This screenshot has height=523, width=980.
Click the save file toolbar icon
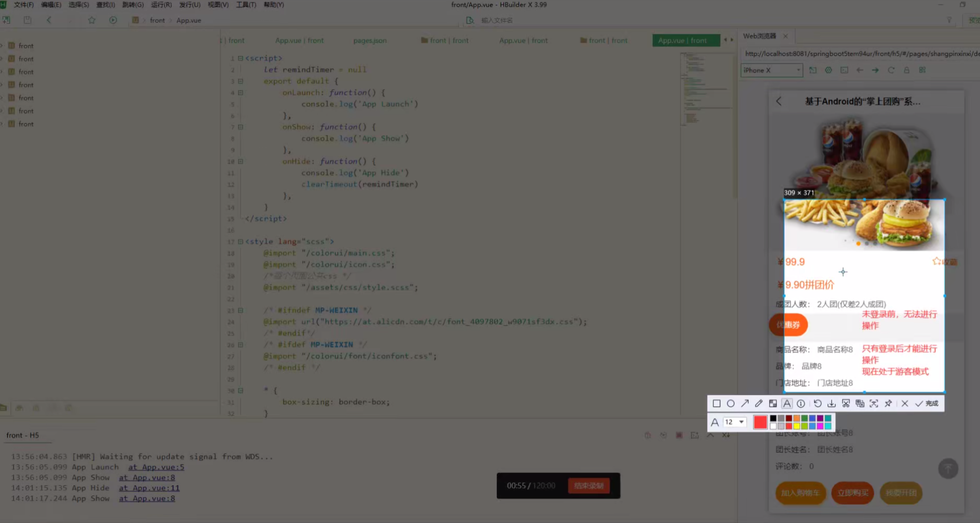tap(27, 20)
